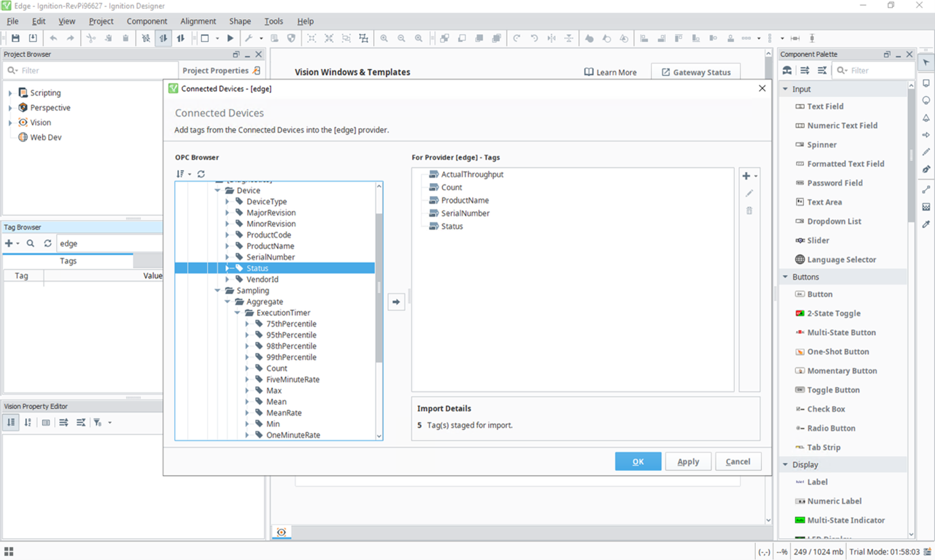Click the preview mode play icon
Screen dimensions: 935x560
[231, 39]
